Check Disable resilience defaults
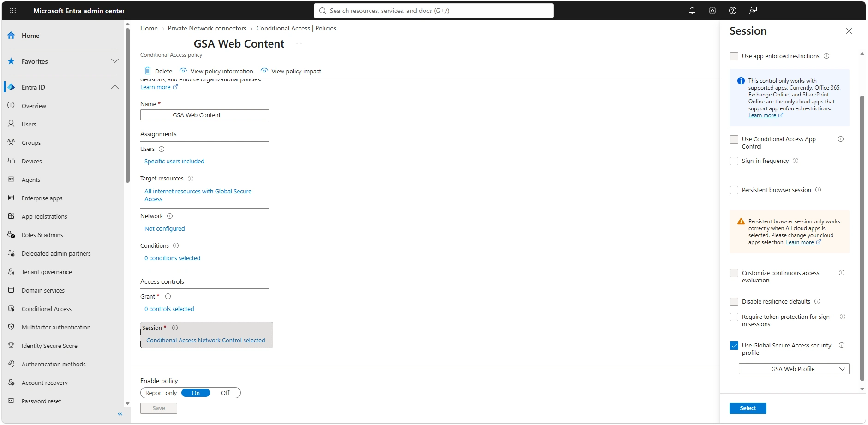 (x=734, y=302)
